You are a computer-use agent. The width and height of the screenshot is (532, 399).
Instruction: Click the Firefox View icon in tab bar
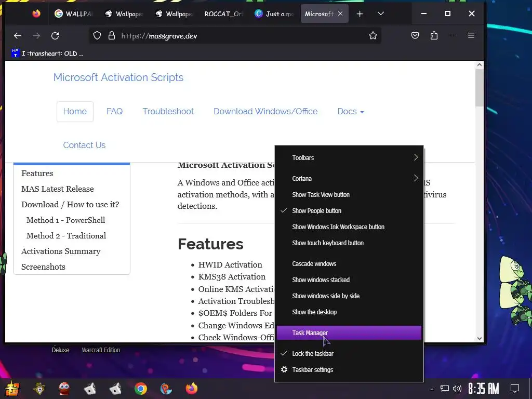[x=36, y=14]
